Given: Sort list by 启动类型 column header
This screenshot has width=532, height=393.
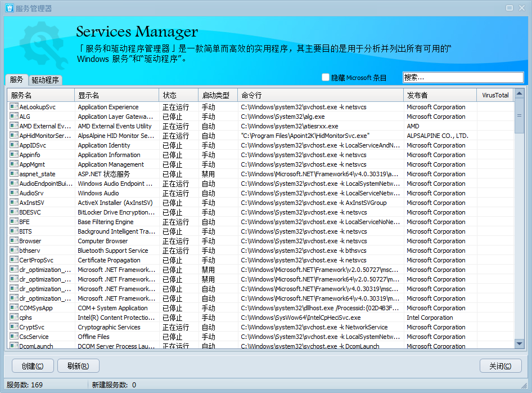Looking at the screenshot, I should click(217, 95).
